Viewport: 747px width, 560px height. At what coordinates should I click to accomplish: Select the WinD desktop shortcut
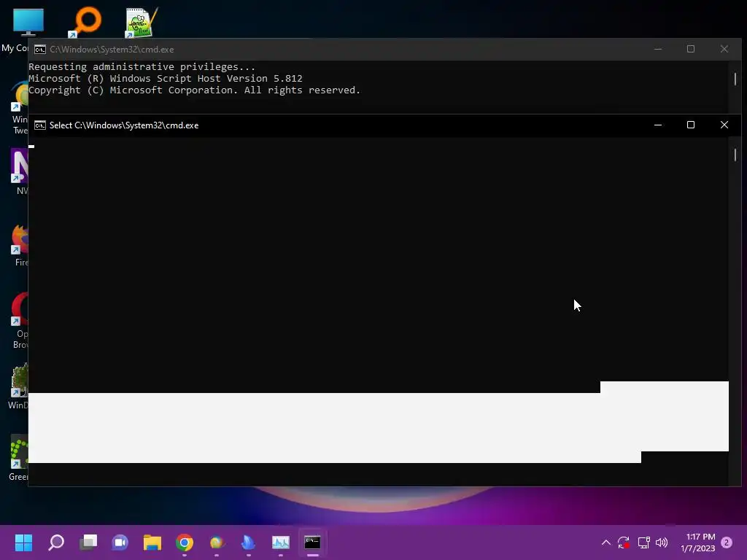(x=19, y=386)
